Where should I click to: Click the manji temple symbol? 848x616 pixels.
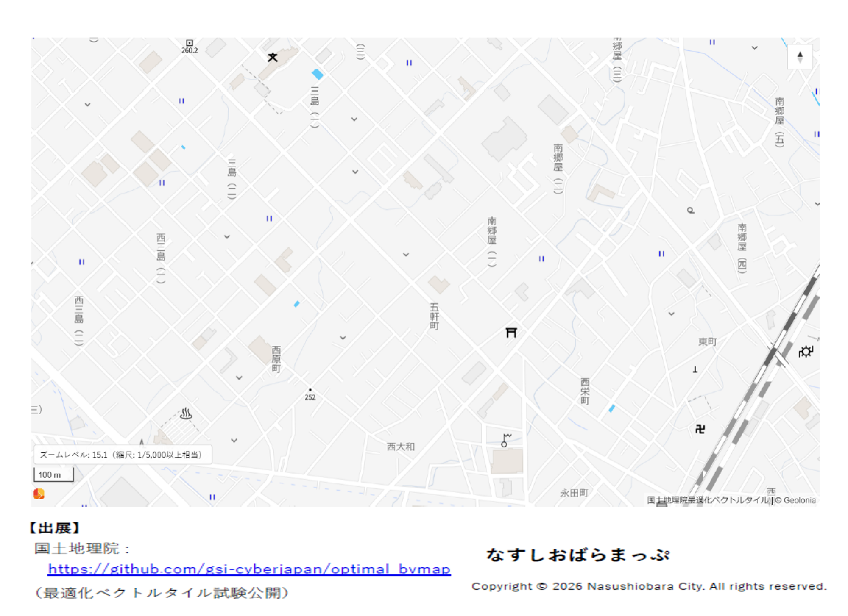pos(700,429)
